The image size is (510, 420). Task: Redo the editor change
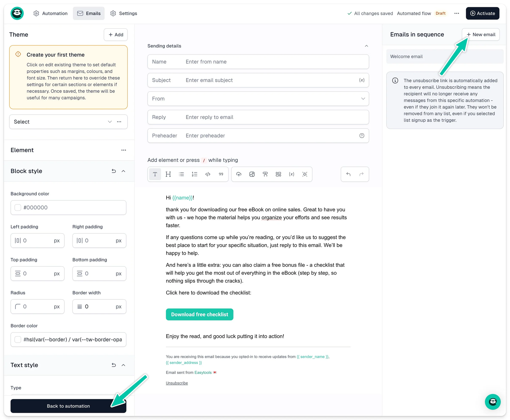[x=361, y=174]
